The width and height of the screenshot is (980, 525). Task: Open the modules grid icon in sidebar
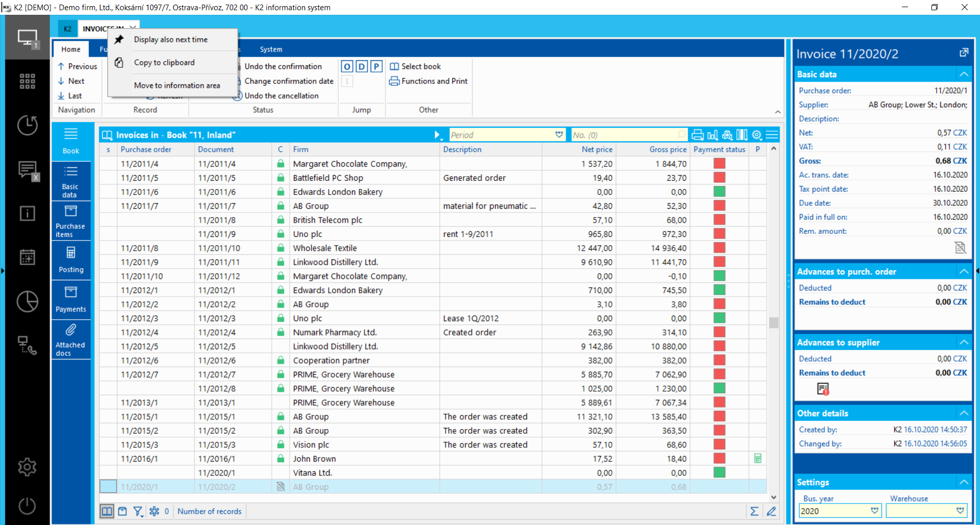(28, 81)
